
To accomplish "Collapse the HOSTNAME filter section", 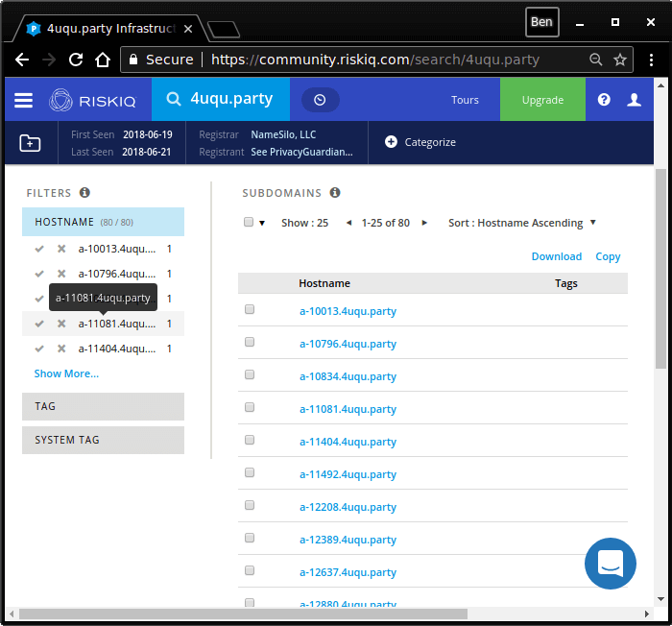I will 103,222.
